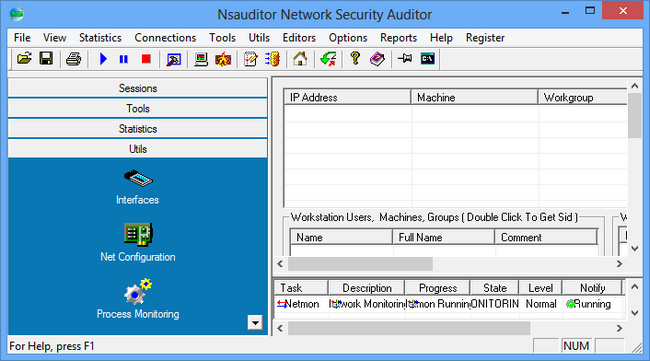Click the Print toolbar icon

73,59
